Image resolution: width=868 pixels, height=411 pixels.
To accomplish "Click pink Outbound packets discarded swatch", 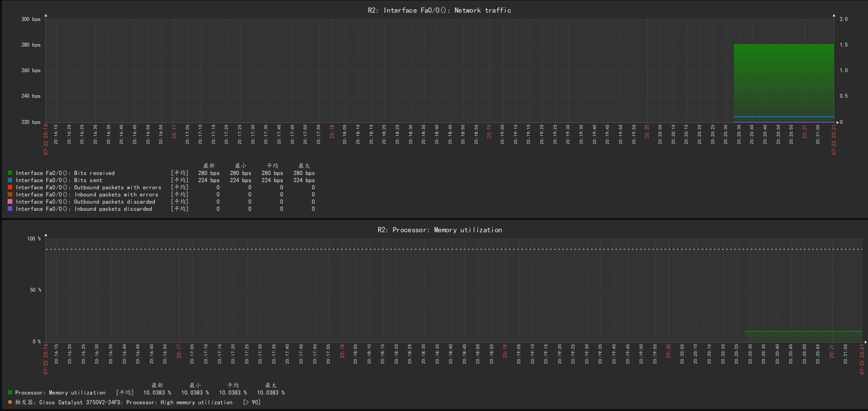I will (x=10, y=202).
